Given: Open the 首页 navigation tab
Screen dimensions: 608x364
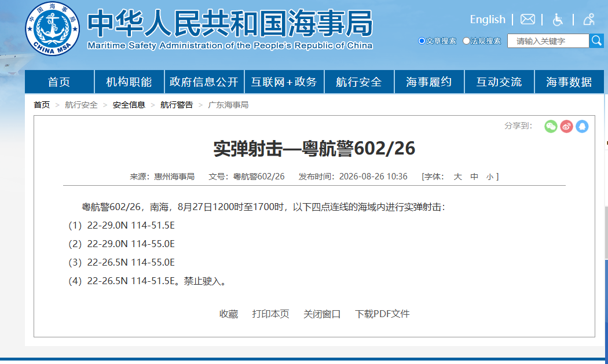Looking at the screenshot, I should 59,82.
